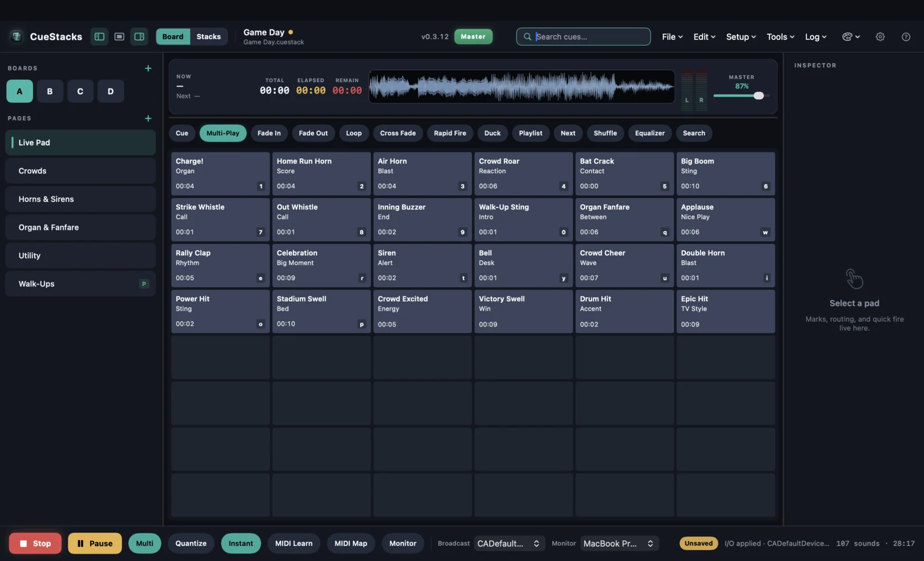924x561 pixels.
Task: Open the Broadcast device dropdown
Action: click(x=508, y=543)
